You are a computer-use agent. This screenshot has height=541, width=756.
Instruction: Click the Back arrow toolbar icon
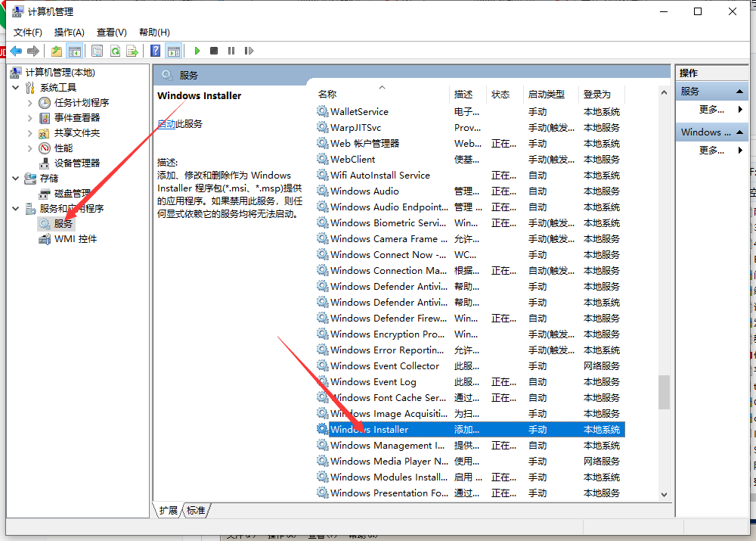click(x=15, y=51)
